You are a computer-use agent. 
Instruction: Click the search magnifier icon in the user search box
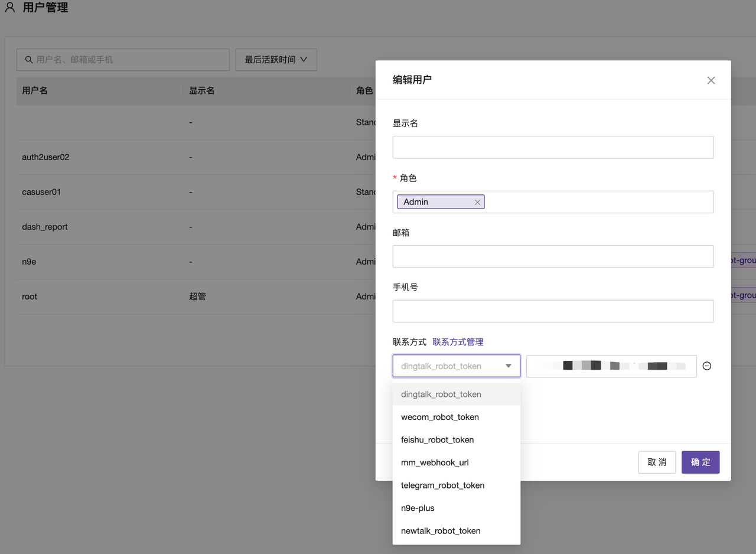29,60
